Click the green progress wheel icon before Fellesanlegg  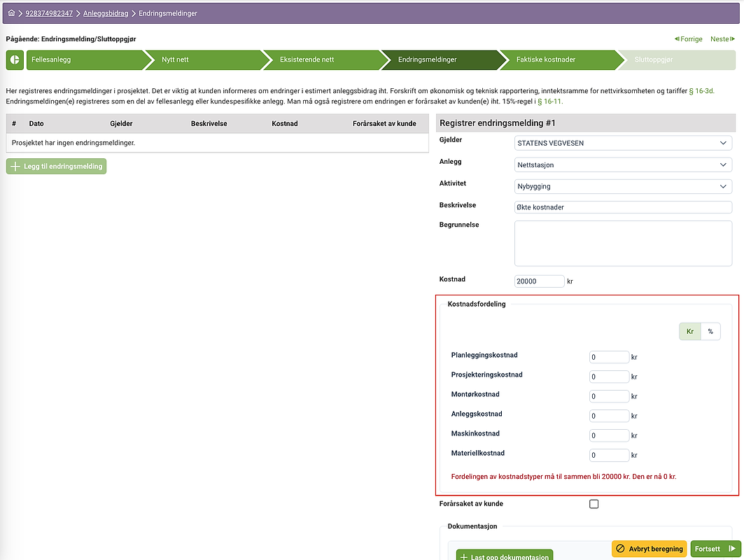click(14, 60)
